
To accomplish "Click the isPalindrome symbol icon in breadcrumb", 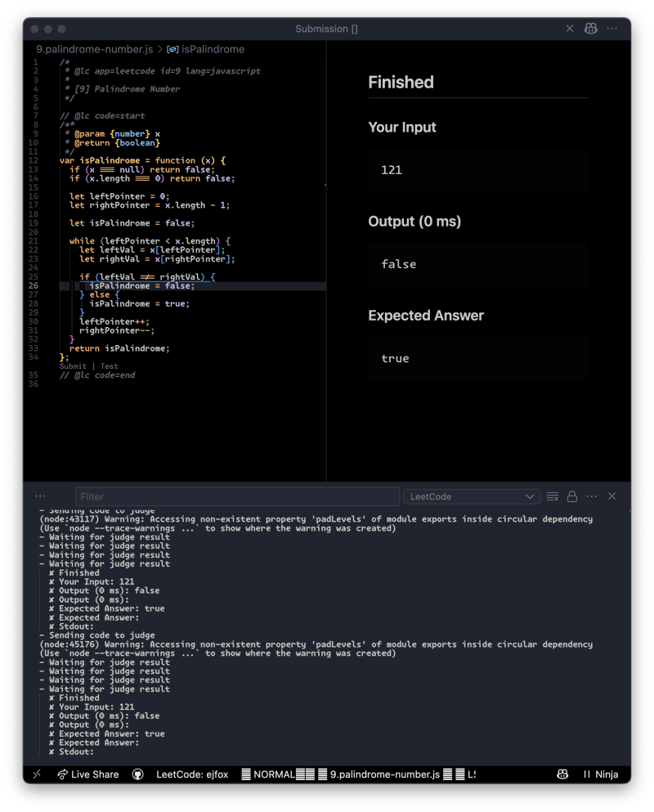I will pyautogui.click(x=172, y=49).
